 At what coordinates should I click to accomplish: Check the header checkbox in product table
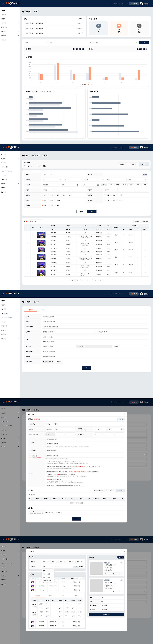[28, 227]
